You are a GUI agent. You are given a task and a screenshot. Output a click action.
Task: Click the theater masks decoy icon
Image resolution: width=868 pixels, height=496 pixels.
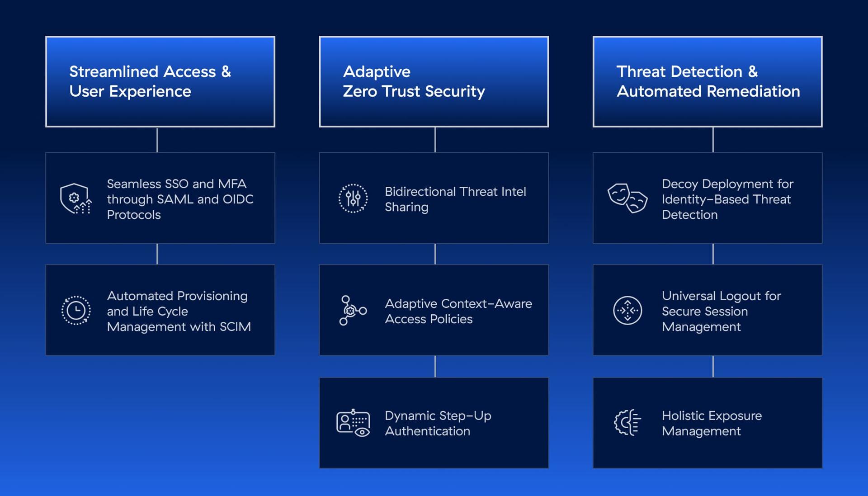[627, 198]
